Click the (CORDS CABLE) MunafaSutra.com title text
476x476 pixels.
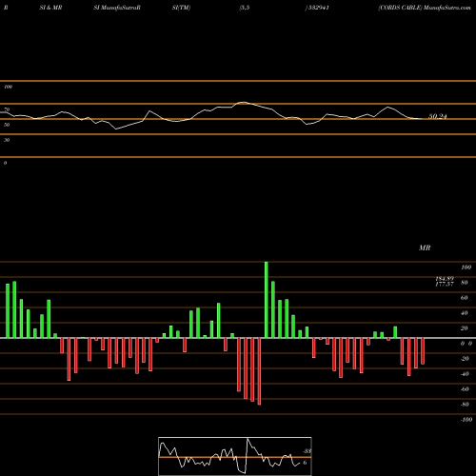tap(425, 8)
